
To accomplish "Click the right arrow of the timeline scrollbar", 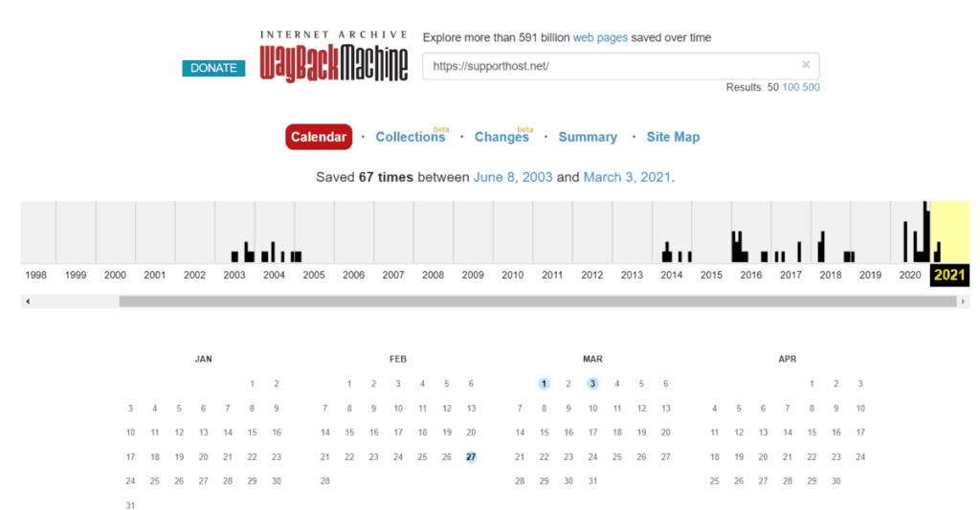I will click(963, 301).
